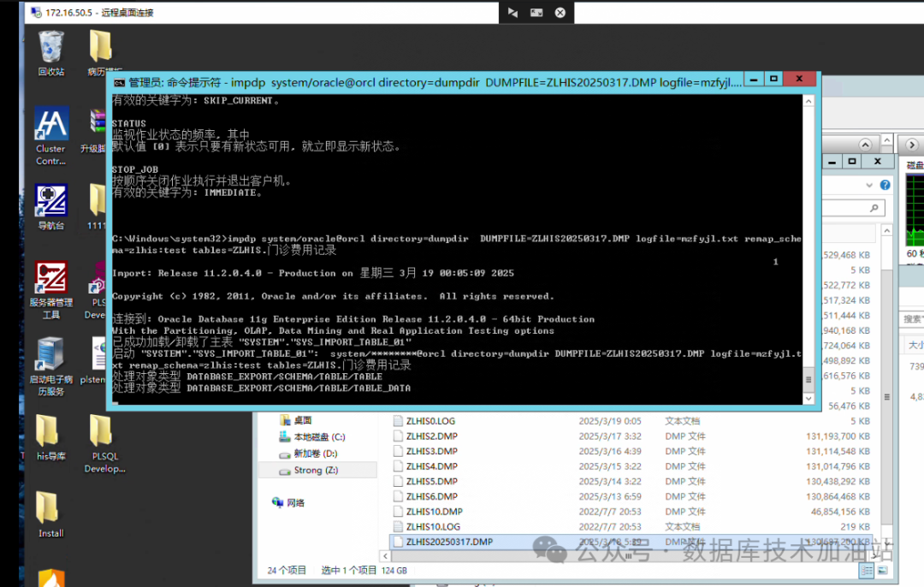Switch Explorer to large icons view

point(882,570)
